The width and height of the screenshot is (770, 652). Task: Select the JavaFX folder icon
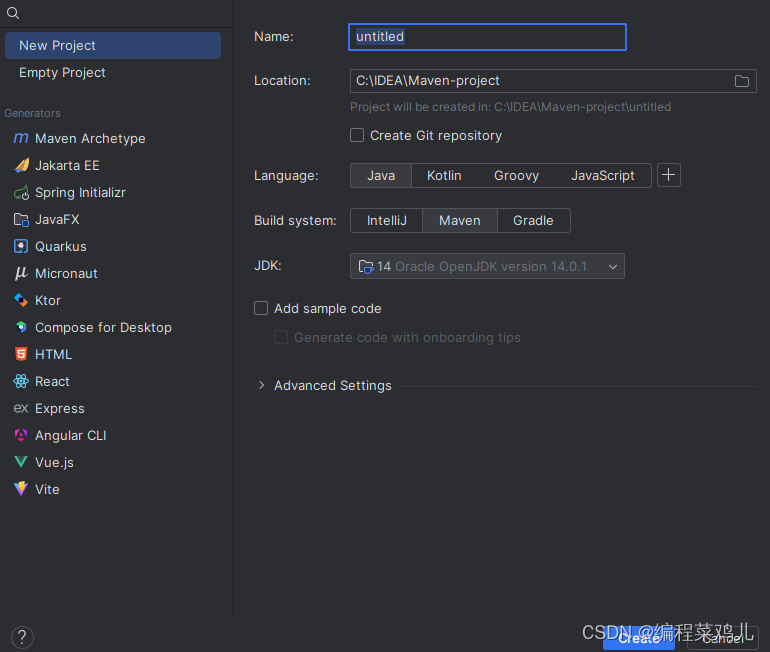click(21, 219)
